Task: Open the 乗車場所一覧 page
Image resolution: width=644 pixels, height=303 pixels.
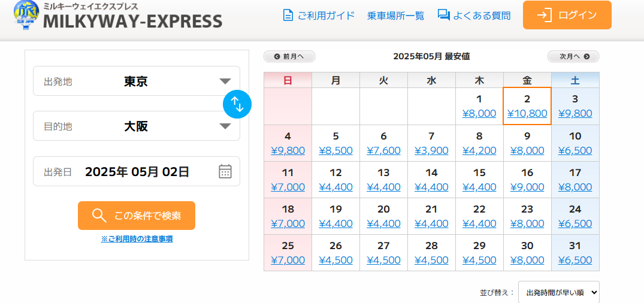Action: click(395, 16)
